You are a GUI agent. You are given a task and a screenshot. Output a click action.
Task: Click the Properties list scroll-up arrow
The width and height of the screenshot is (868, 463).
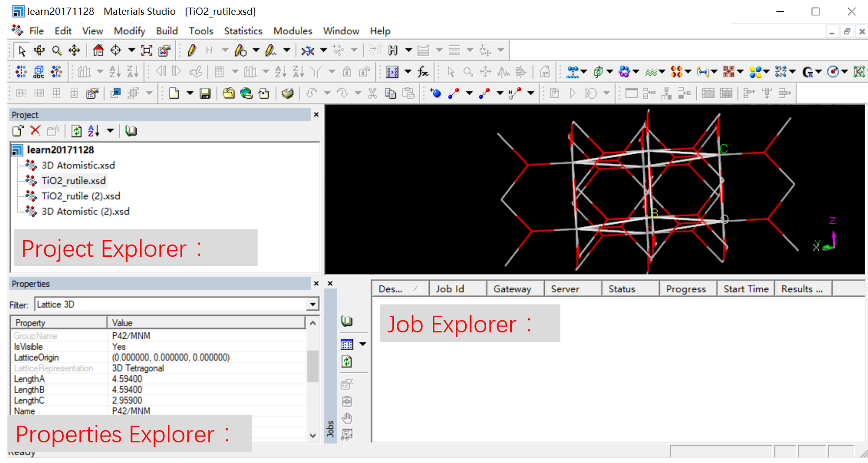tap(313, 323)
